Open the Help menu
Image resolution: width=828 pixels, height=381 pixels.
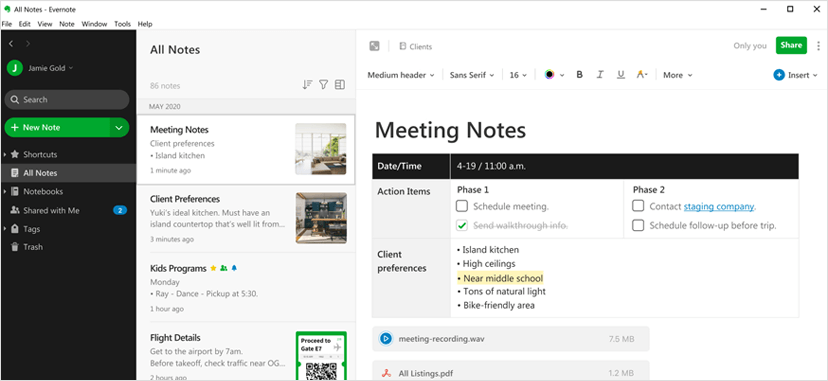pyautogui.click(x=145, y=24)
